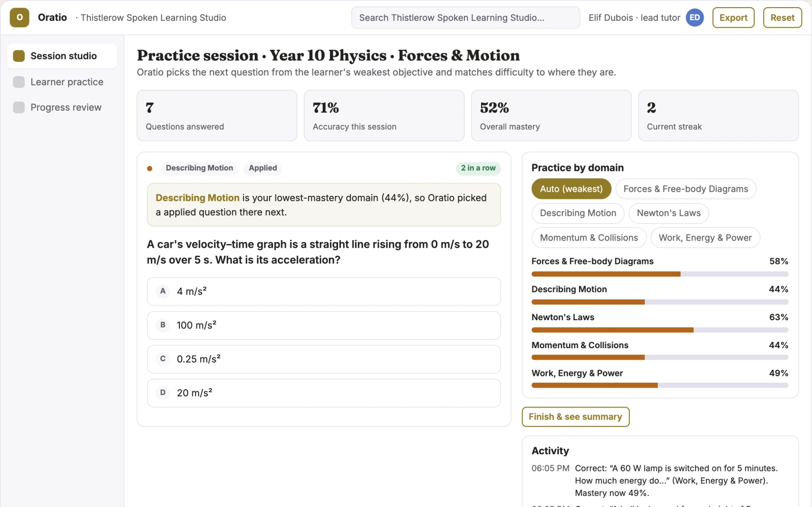Click the Export button
Image resolution: width=812 pixels, height=507 pixels.
tap(733, 17)
